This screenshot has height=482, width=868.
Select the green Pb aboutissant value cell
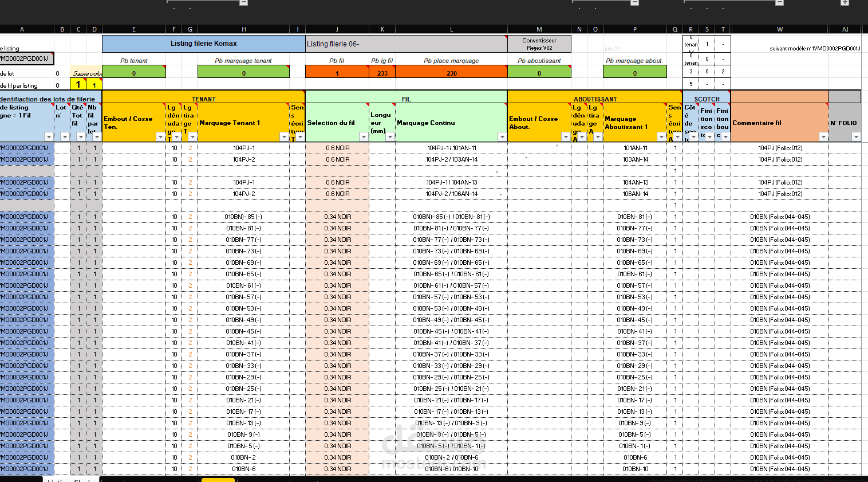click(539, 72)
